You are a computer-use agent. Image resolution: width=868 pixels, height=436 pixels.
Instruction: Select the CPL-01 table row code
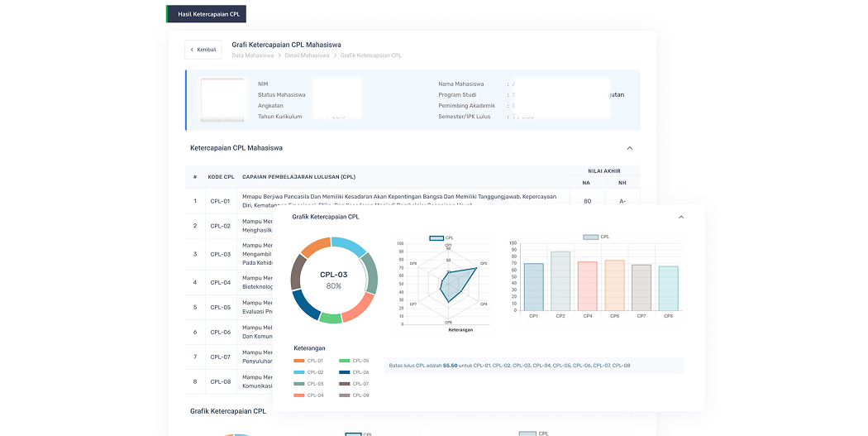pos(221,202)
